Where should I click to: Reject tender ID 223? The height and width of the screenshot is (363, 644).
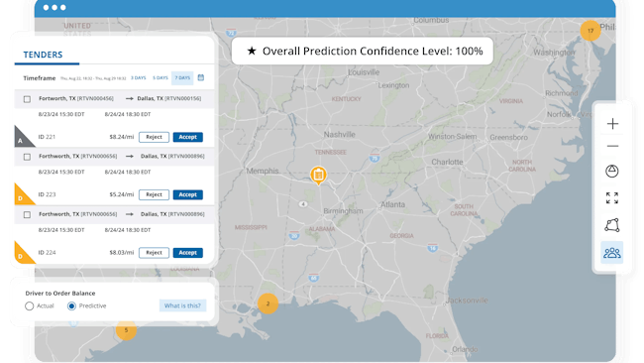[x=154, y=194]
